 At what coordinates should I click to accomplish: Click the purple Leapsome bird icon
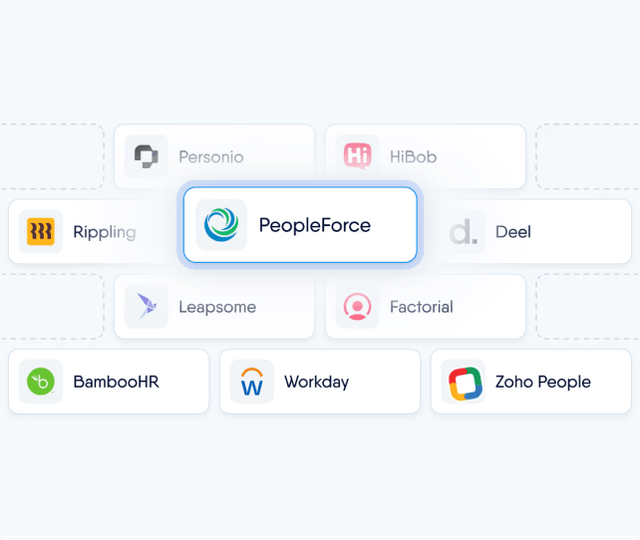(x=146, y=307)
